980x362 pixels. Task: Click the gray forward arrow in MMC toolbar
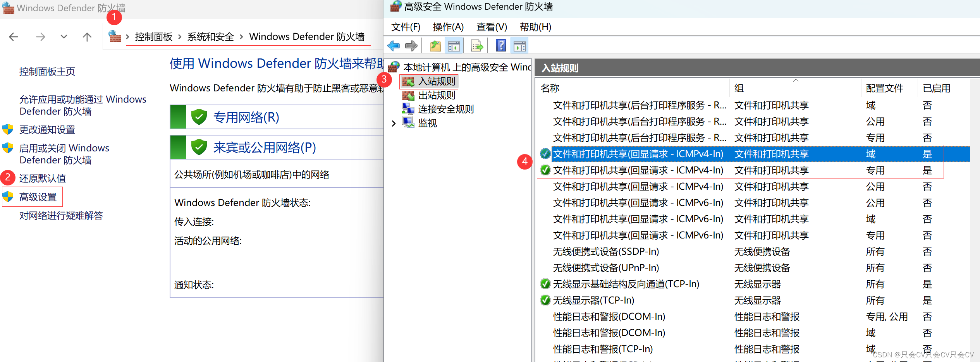pyautogui.click(x=411, y=46)
